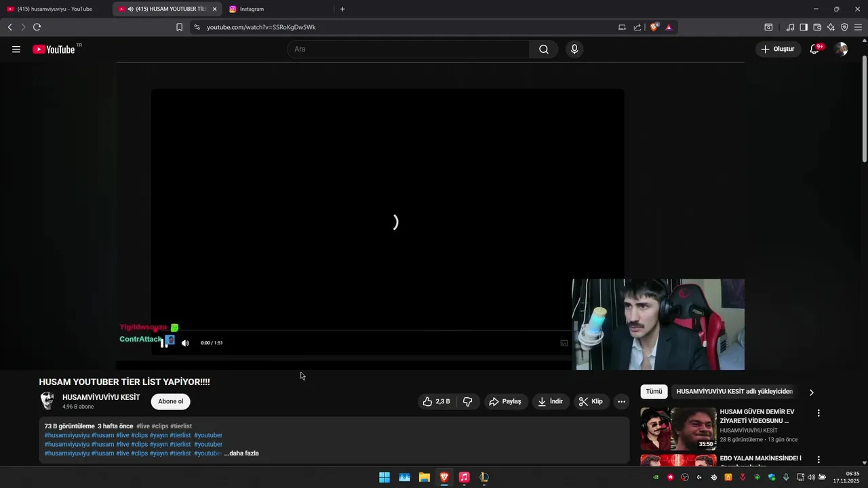Open League of Legends taskbar icon
This screenshot has width=868, height=488.
click(x=484, y=477)
